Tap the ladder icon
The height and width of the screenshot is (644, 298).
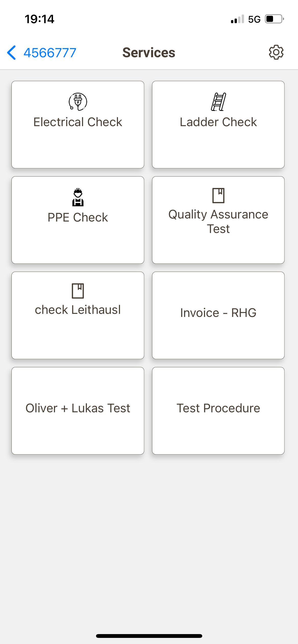pos(218,102)
